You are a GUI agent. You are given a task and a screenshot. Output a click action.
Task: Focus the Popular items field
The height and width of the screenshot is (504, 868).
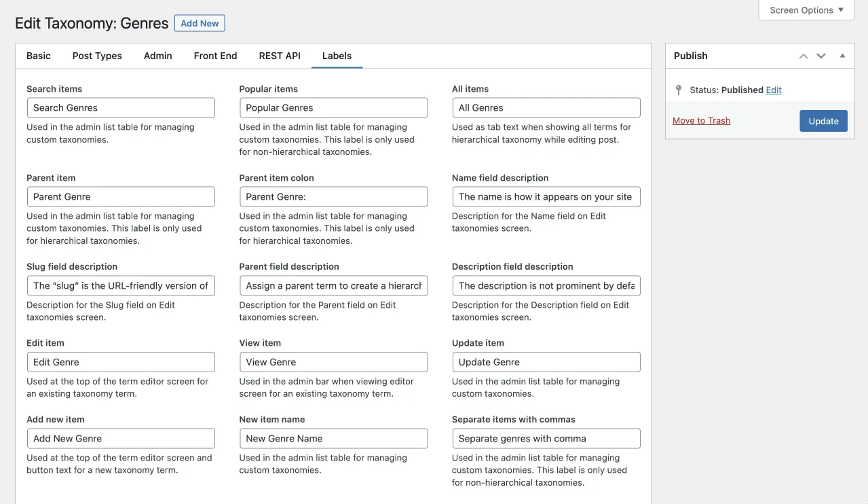click(x=333, y=107)
